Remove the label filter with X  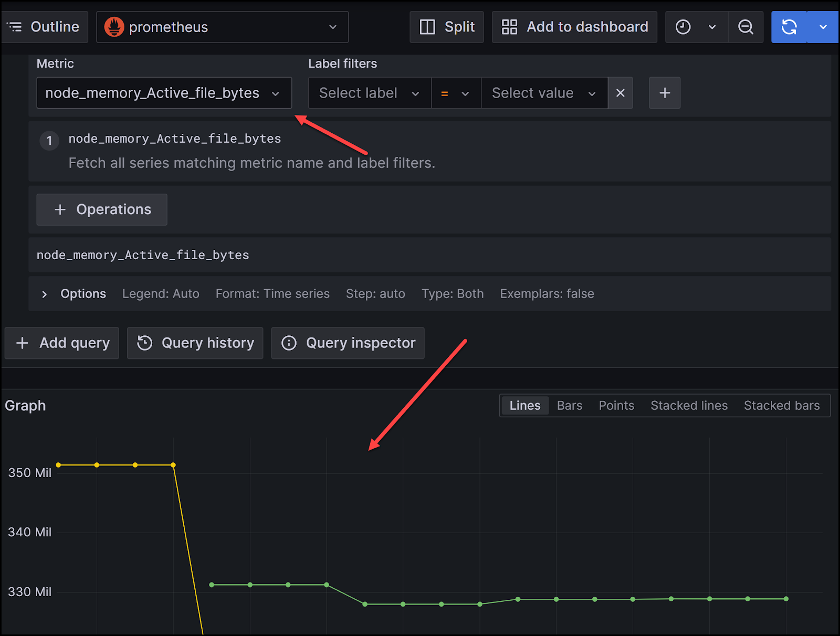[621, 93]
